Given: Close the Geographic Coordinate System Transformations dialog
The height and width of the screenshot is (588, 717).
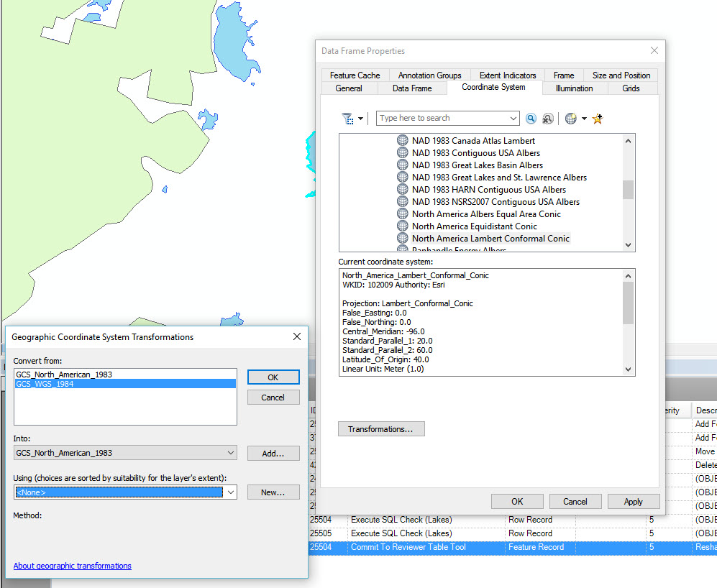Looking at the screenshot, I should click(x=297, y=336).
